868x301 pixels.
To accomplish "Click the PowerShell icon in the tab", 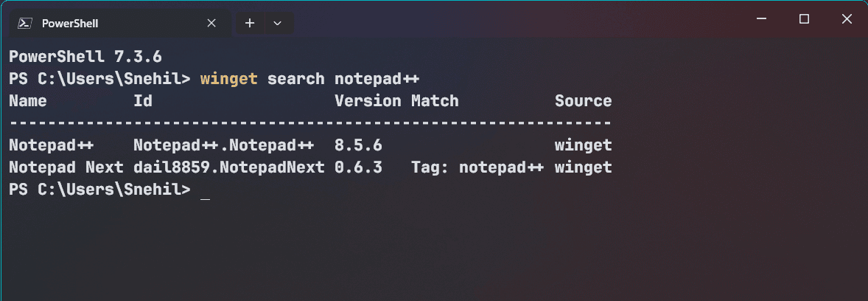I will [x=24, y=24].
